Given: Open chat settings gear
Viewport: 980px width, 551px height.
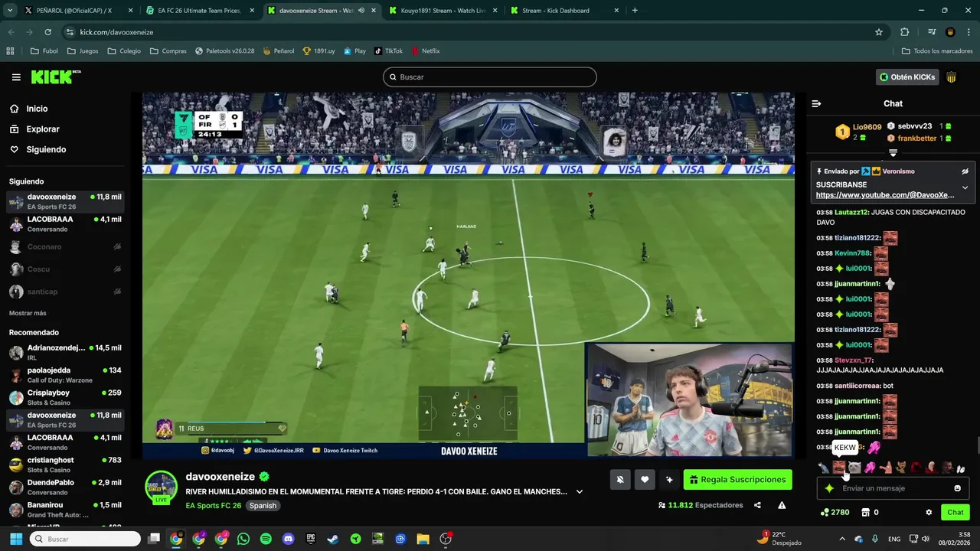Looking at the screenshot, I should point(929,513).
